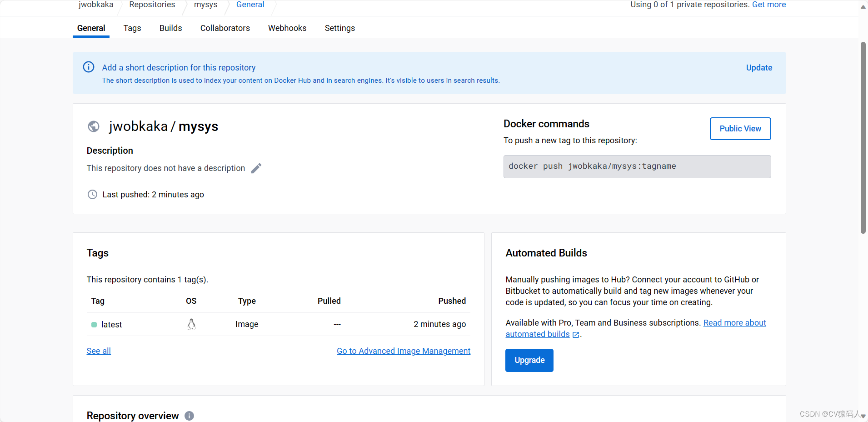Open the Webhooks tab

coord(287,28)
